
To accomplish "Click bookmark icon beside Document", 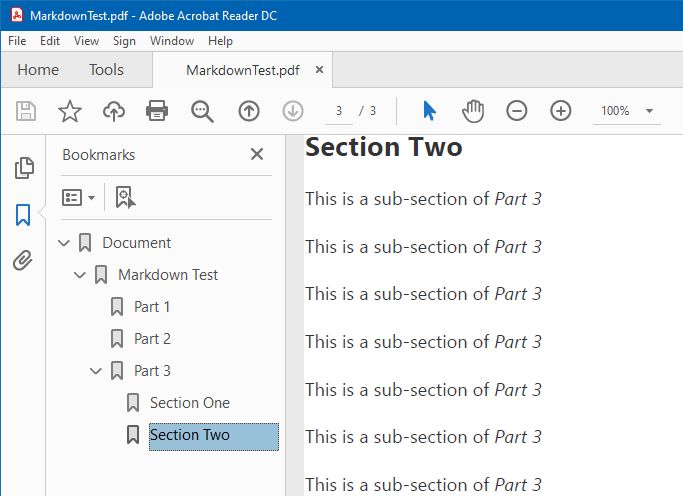I will click(x=85, y=243).
